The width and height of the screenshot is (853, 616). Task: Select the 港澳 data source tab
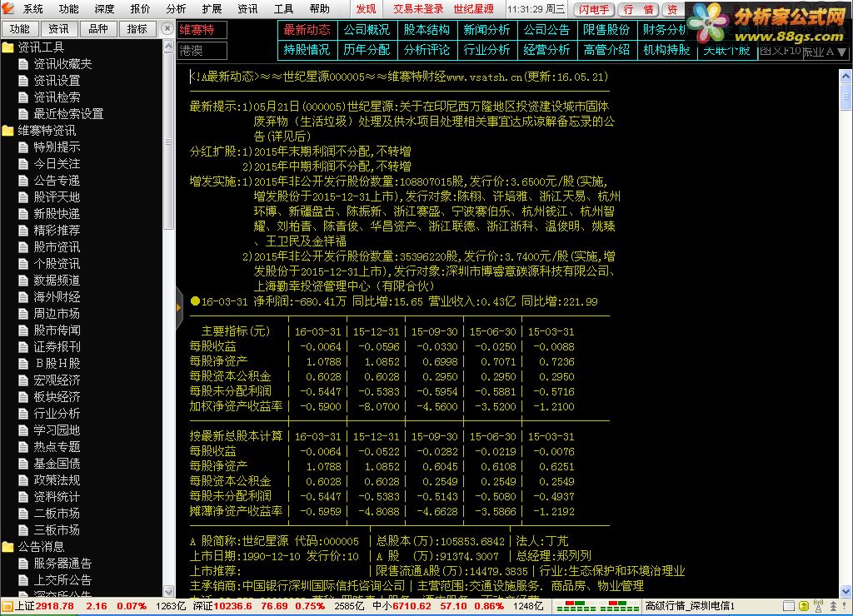(202, 51)
